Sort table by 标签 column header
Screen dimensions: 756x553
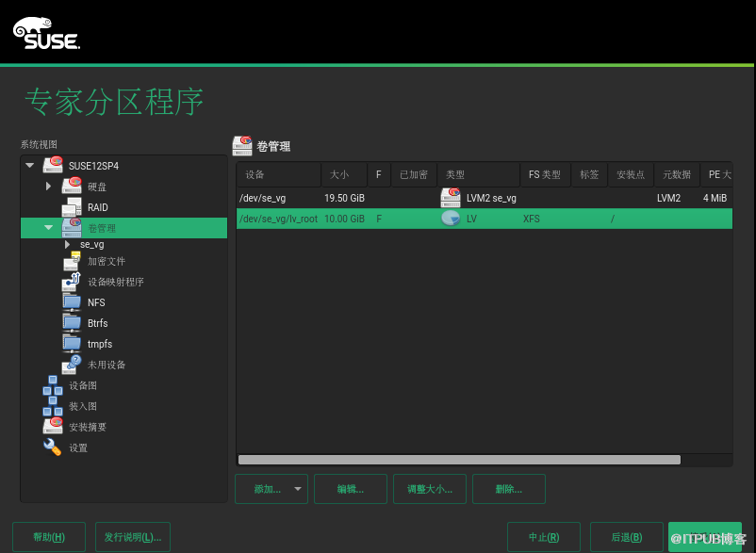(x=589, y=174)
